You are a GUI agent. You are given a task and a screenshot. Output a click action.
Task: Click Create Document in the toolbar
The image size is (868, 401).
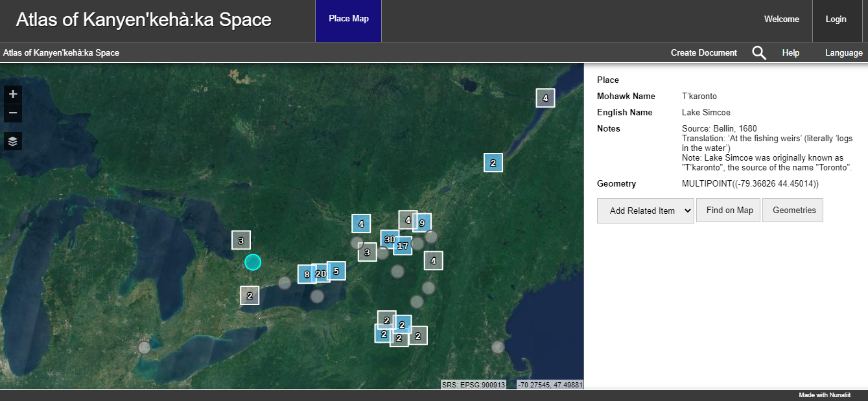click(703, 53)
